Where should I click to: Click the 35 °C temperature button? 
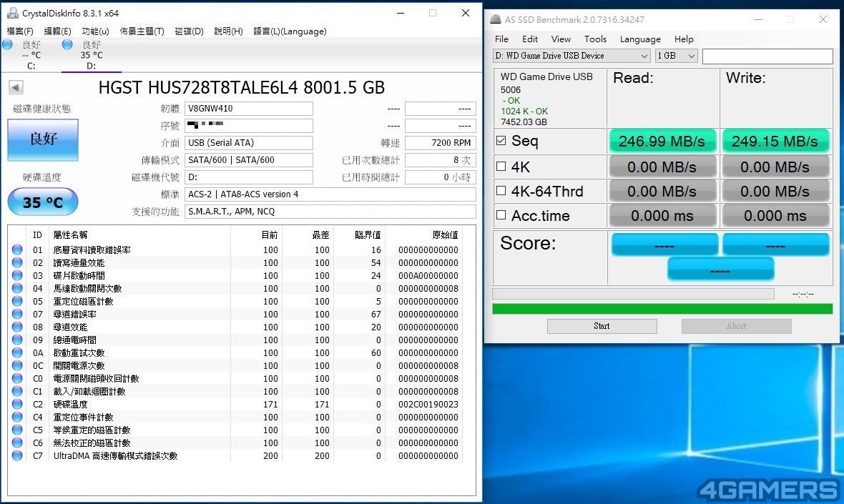pyautogui.click(x=43, y=202)
